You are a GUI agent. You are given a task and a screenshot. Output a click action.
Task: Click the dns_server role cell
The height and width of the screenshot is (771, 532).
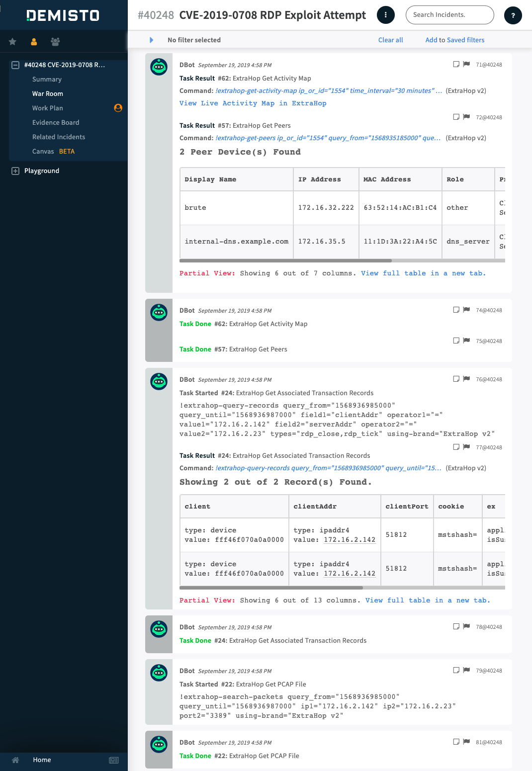pyautogui.click(x=468, y=241)
